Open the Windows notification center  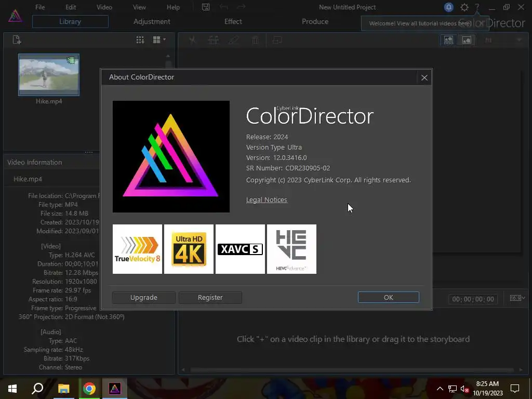[515, 389]
